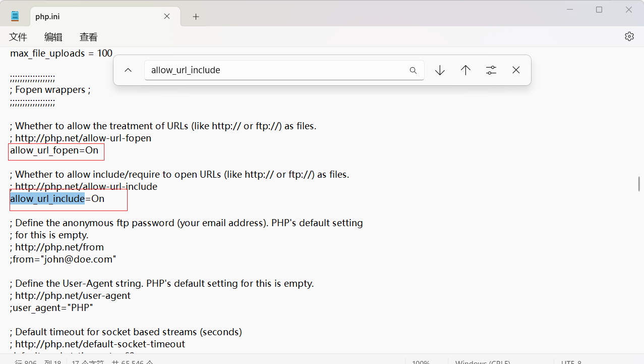Click the allow_url_fopen=On line
Viewport: 644px width, 364px height.
click(54, 150)
